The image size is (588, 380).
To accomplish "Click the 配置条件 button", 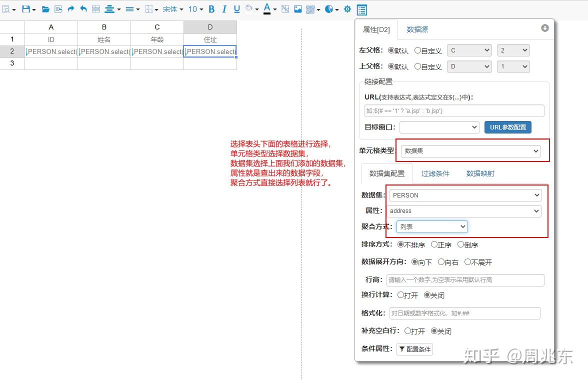I will click(414, 348).
